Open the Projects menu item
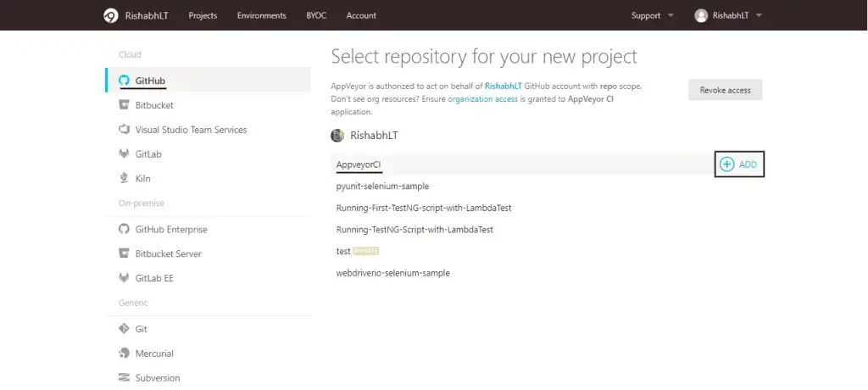This screenshot has width=868, height=390. (x=203, y=15)
